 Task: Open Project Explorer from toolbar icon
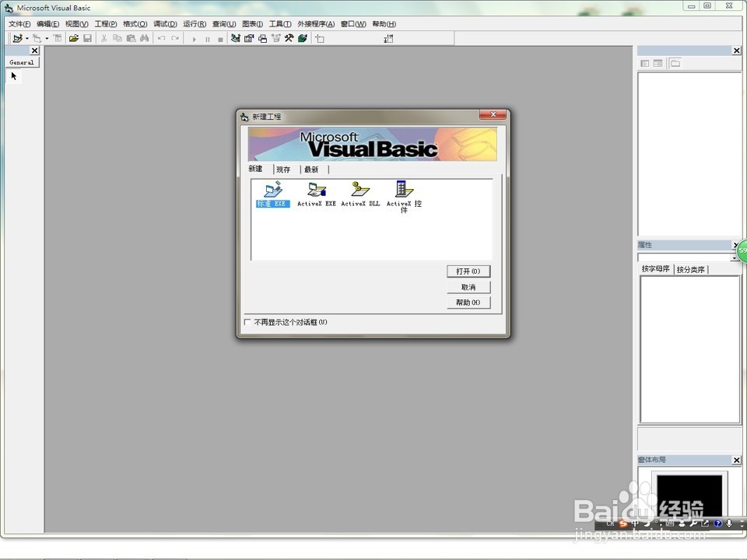tap(235, 39)
